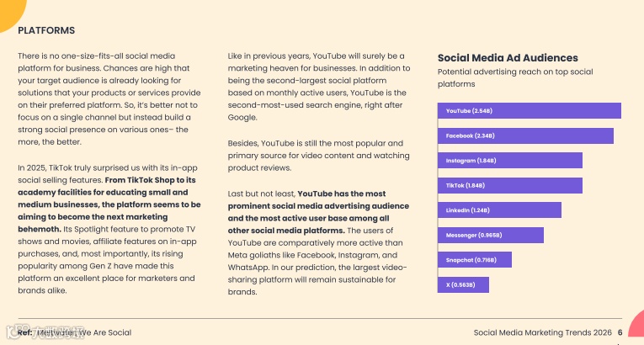Click the Instagram (1.84B) bar

coord(510,161)
